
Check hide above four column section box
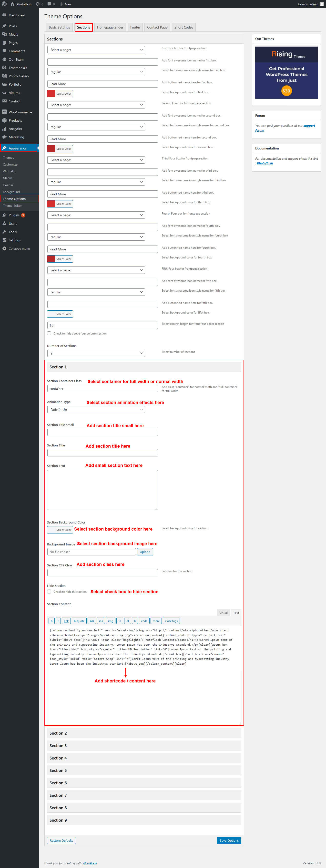(49, 333)
